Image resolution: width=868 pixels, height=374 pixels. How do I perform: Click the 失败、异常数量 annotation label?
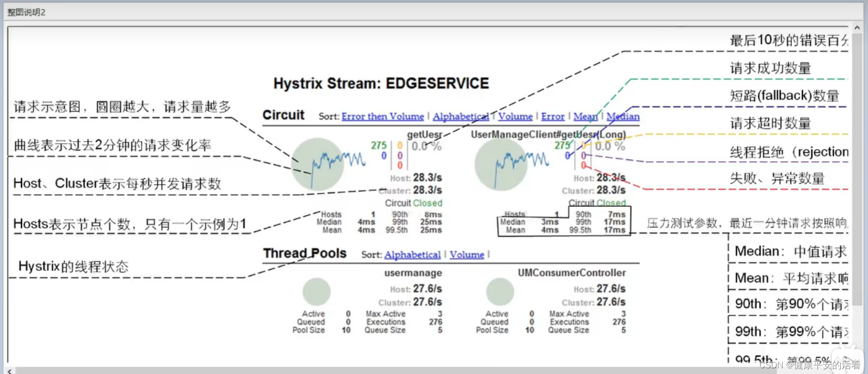[x=777, y=179]
